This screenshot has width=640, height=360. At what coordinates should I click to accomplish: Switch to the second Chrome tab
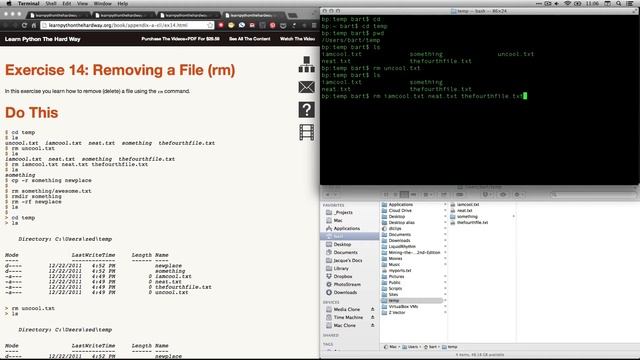pyautogui.click(x=123, y=16)
